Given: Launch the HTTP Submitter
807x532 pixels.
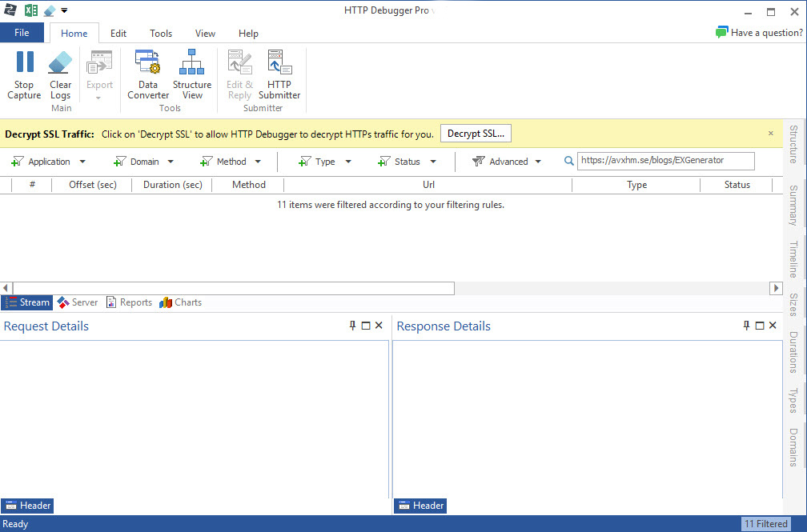Looking at the screenshot, I should click(x=279, y=74).
